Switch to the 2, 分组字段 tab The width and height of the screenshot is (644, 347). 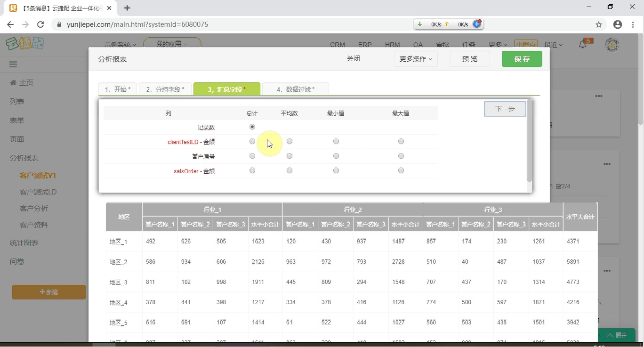[165, 89]
